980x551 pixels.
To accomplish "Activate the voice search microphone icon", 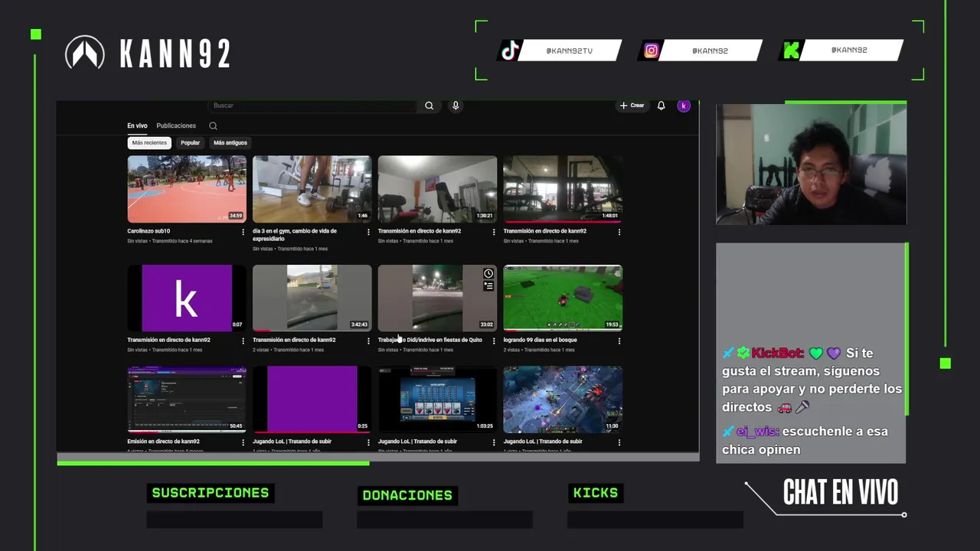I will [x=456, y=106].
